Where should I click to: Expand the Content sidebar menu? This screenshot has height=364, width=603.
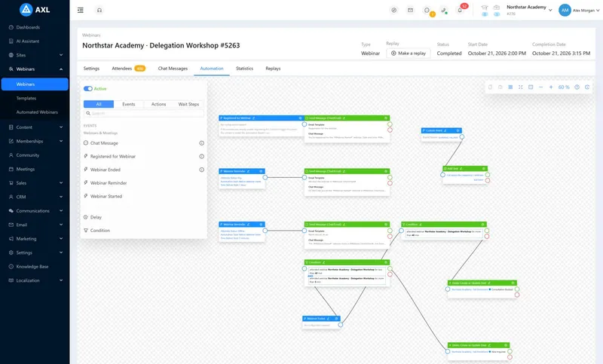pos(61,127)
